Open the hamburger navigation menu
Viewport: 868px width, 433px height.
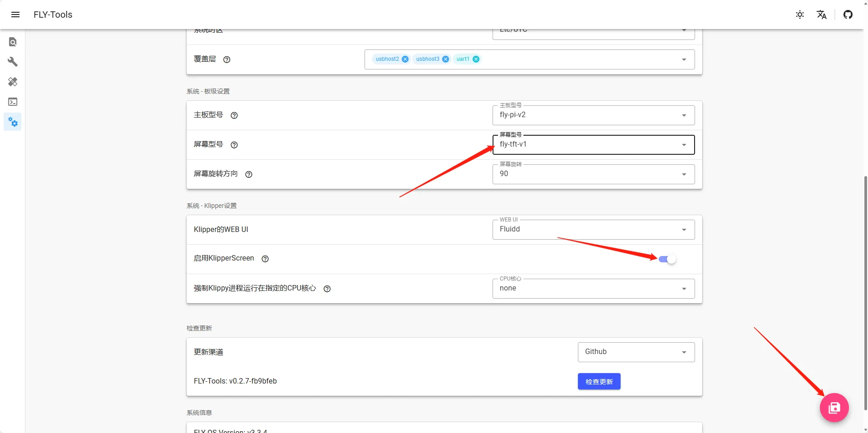point(15,15)
